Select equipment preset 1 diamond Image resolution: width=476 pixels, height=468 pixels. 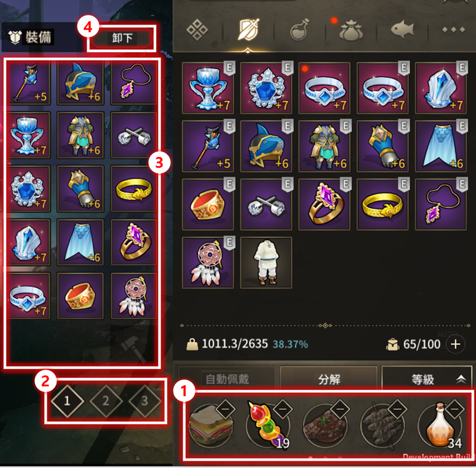click(67, 401)
